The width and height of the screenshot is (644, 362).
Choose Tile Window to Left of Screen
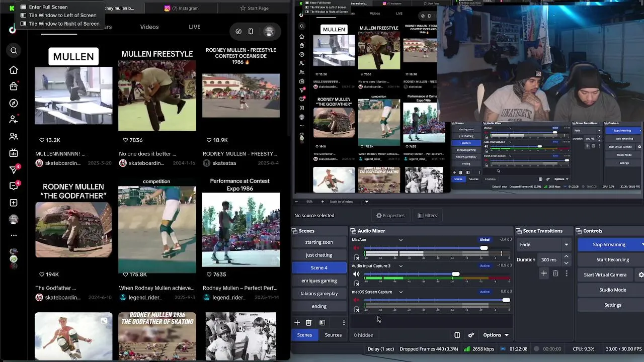tap(62, 15)
